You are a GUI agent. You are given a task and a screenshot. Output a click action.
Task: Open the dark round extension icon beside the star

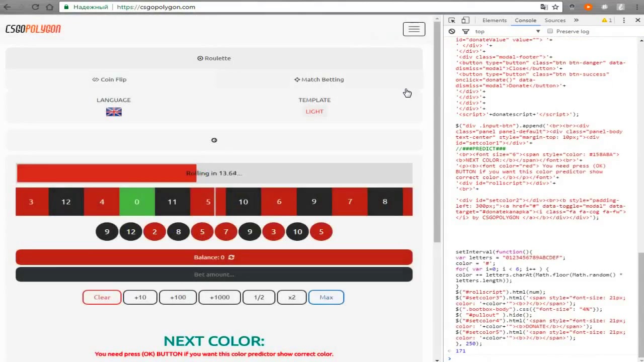coord(572,7)
